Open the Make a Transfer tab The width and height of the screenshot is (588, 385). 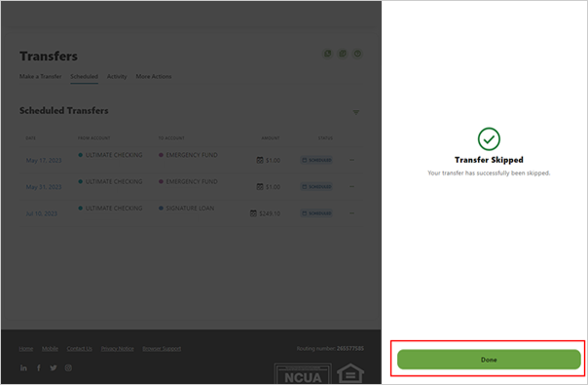tap(41, 76)
